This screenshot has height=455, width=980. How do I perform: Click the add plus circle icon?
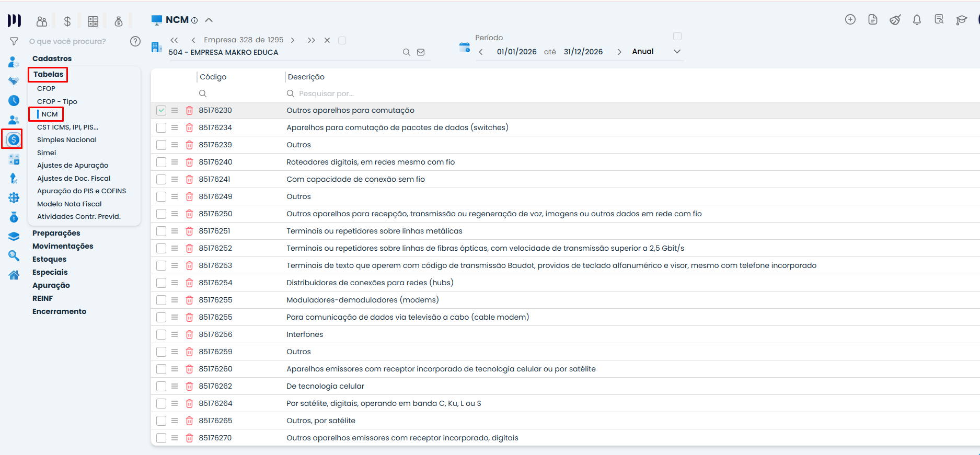tap(850, 20)
